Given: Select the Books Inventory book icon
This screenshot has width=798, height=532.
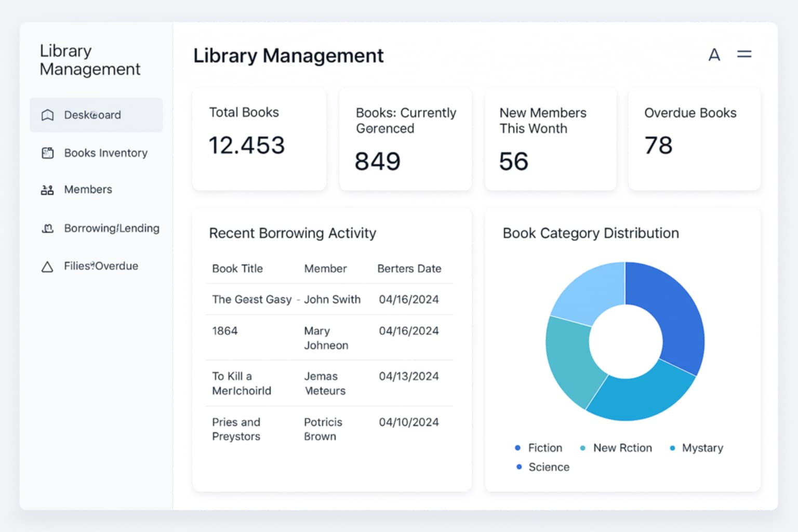Looking at the screenshot, I should point(47,153).
